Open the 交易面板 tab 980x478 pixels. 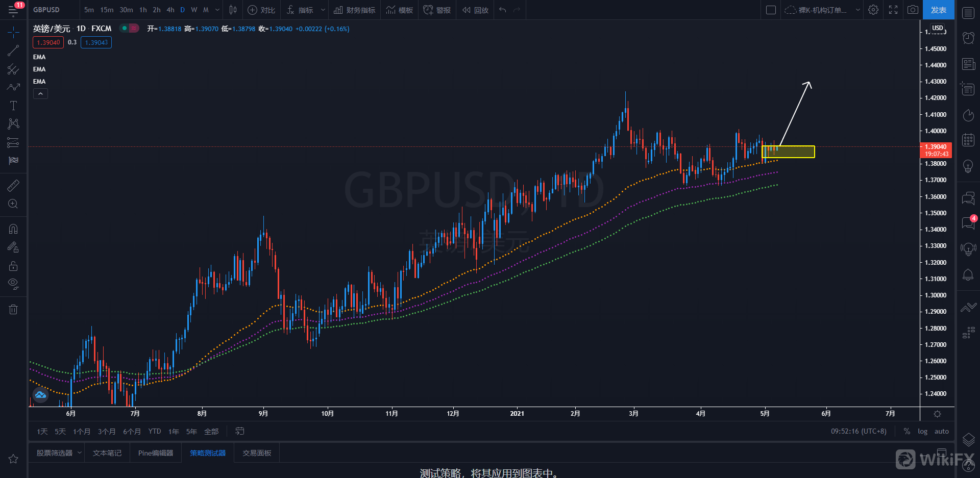257,453
